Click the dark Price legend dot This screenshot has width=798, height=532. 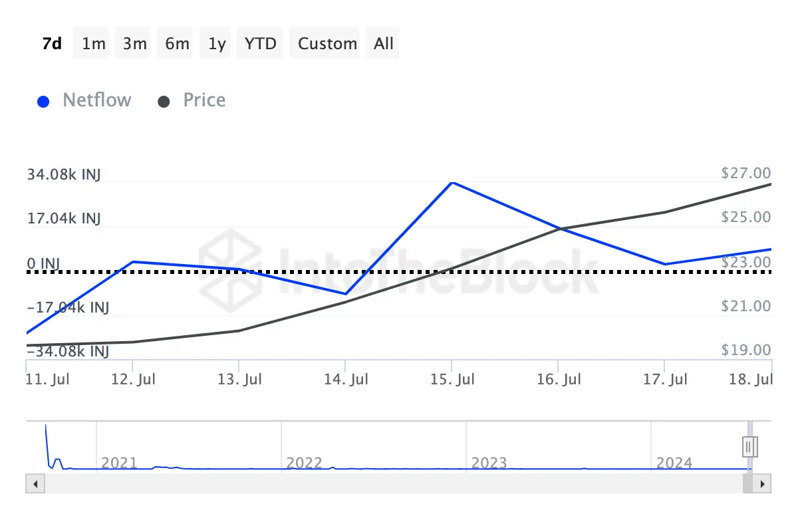(x=164, y=102)
